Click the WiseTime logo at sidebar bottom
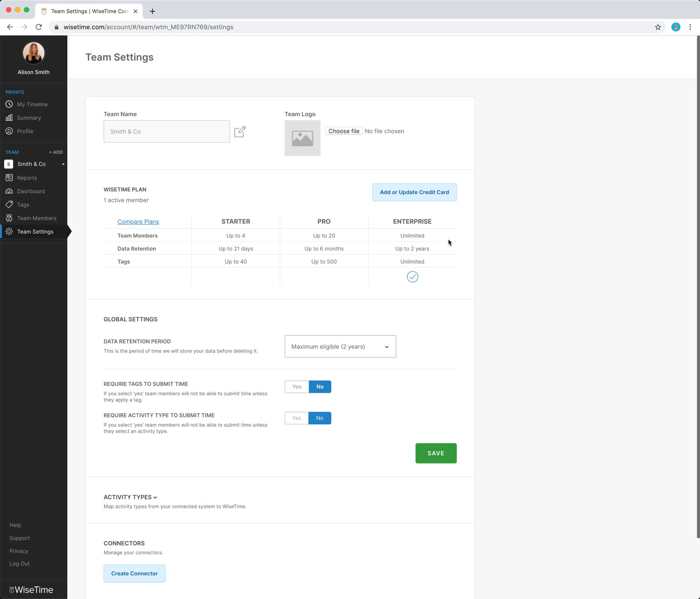This screenshot has width=700, height=599. pyautogui.click(x=31, y=590)
